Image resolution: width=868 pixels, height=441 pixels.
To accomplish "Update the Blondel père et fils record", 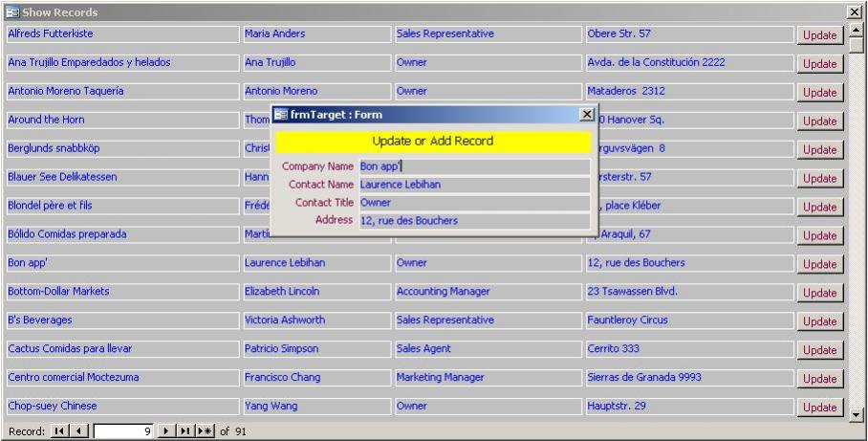I will [820, 207].
